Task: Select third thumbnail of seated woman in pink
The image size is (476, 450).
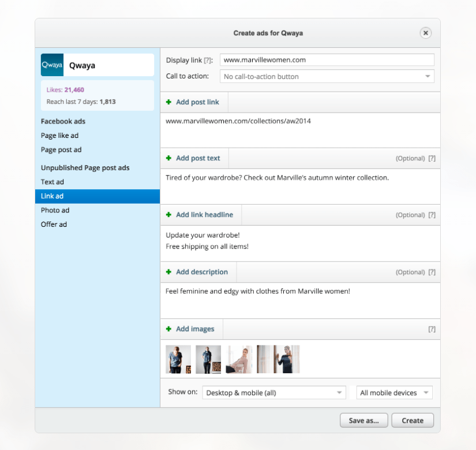Action: pos(239,359)
